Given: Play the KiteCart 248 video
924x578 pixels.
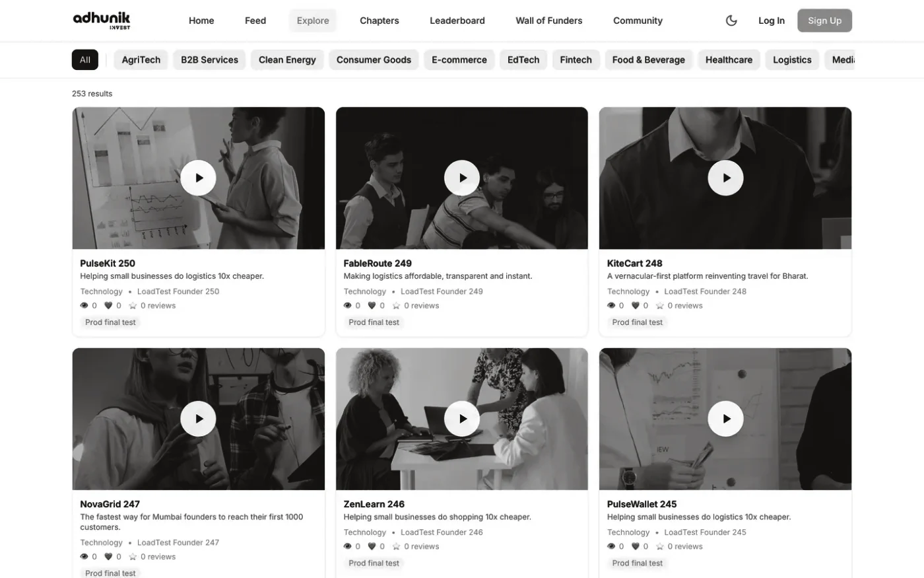Looking at the screenshot, I should point(725,178).
